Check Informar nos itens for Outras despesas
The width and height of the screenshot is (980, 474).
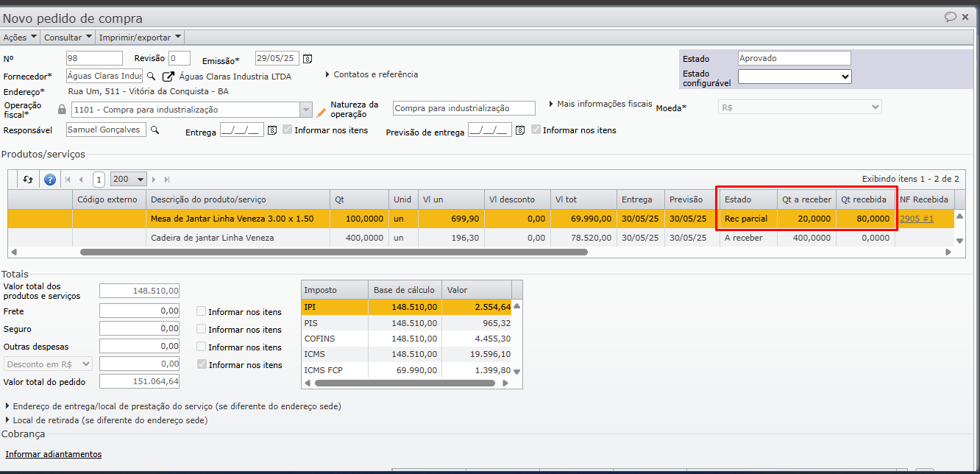(x=202, y=347)
